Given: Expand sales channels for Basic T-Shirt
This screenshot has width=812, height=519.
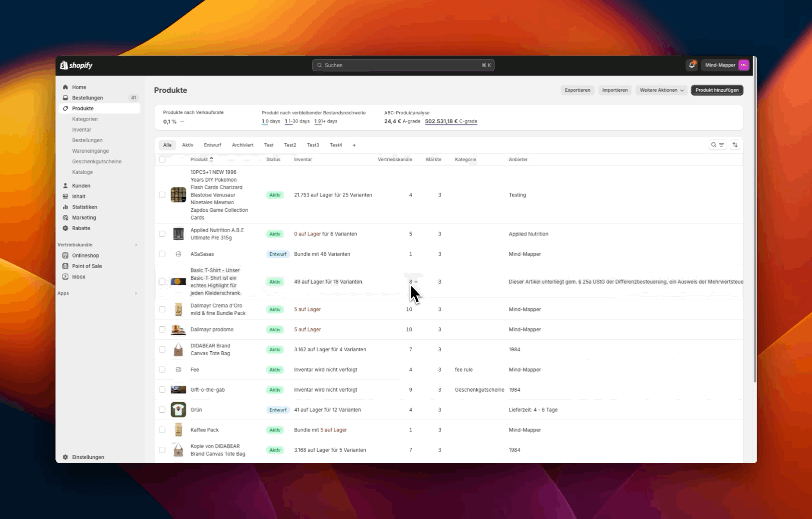Looking at the screenshot, I should 413,282.
